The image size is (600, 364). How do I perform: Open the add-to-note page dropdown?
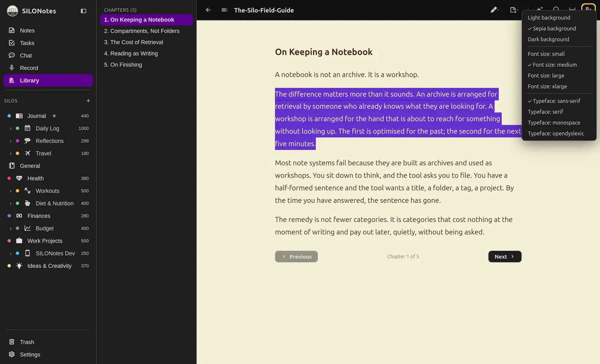pyautogui.click(x=514, y=10)
